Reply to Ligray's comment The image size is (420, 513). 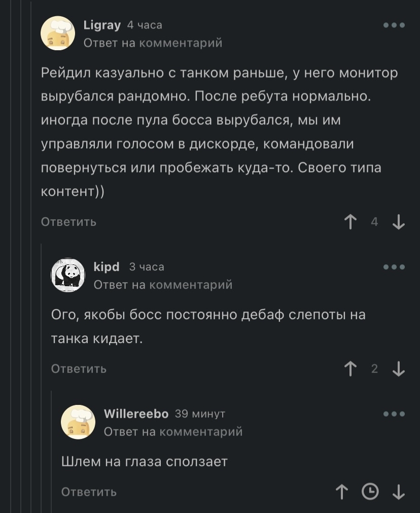(68, 222)
